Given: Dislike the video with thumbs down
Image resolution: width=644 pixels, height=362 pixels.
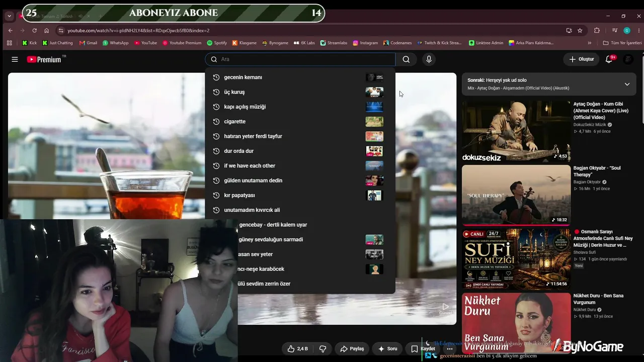Looking at the screenshot, I should (x=323, y=348).
